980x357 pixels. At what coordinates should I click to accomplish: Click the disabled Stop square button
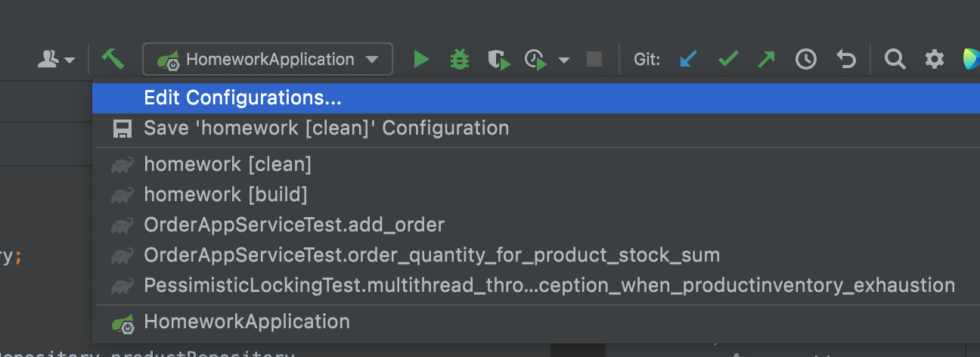coord(594,59)
